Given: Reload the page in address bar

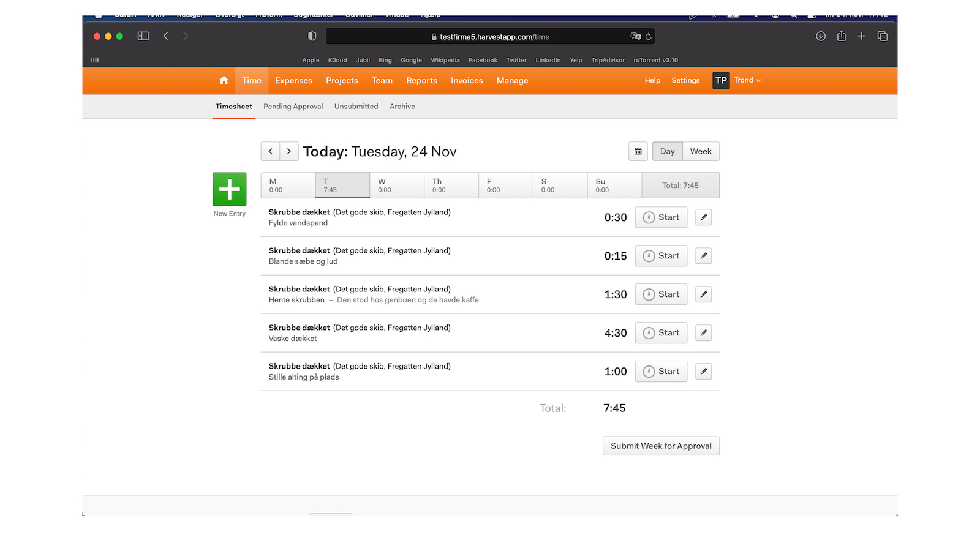Looking at the screenshot, I should click(648, 37).
